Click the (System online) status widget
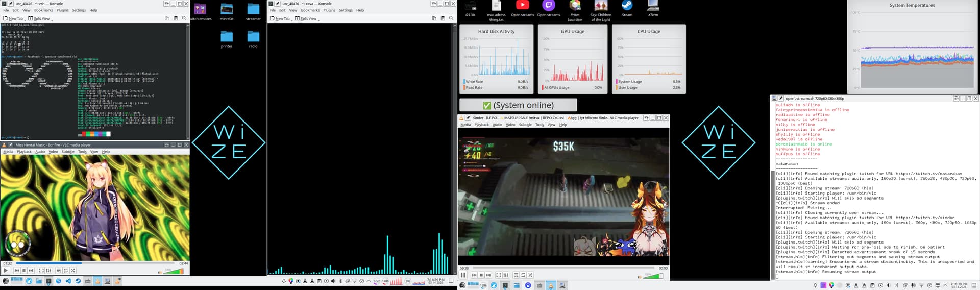The width and height of the screenshot is (980, 290). pos(518,105)
